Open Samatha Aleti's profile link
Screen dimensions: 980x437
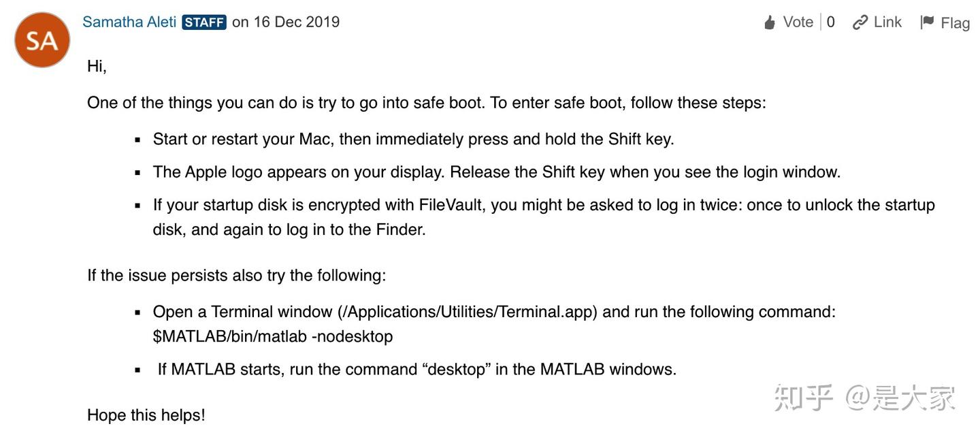(129, 22)
